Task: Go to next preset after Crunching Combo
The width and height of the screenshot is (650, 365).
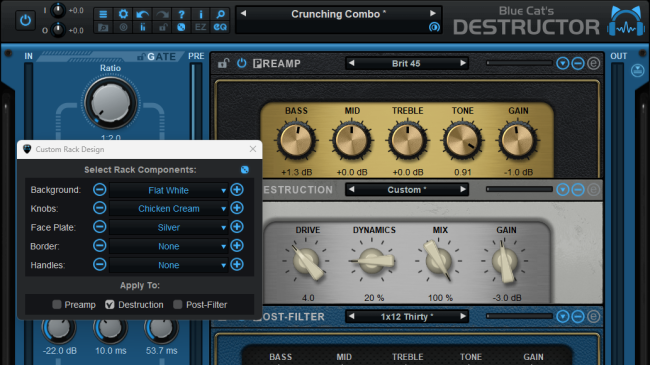Action: point(433,13)
